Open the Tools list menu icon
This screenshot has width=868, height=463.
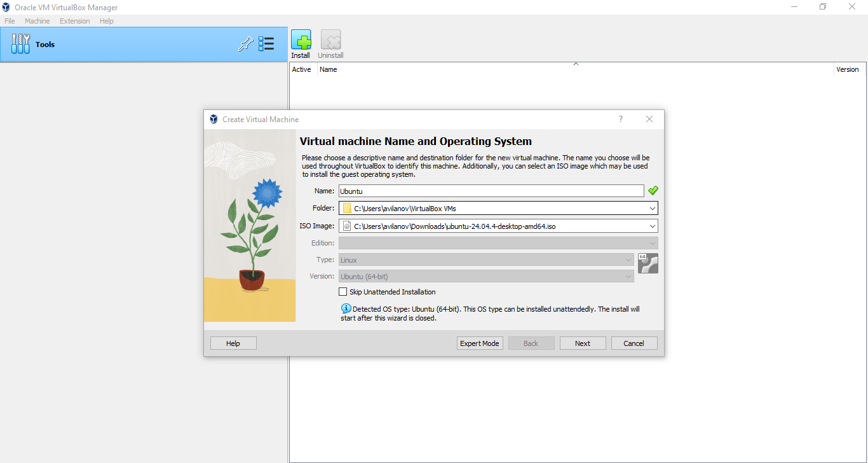tap(266, 44)
